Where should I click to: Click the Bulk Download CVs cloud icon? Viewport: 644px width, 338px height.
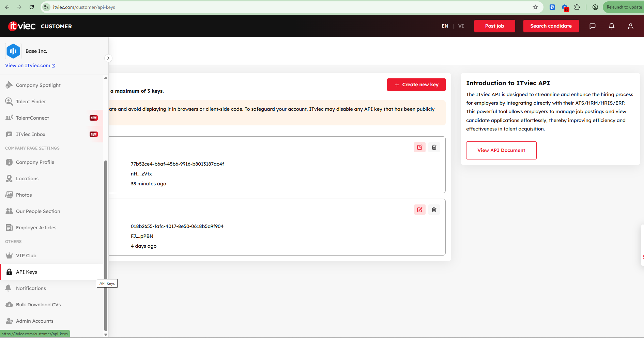[x=9, y=305]
